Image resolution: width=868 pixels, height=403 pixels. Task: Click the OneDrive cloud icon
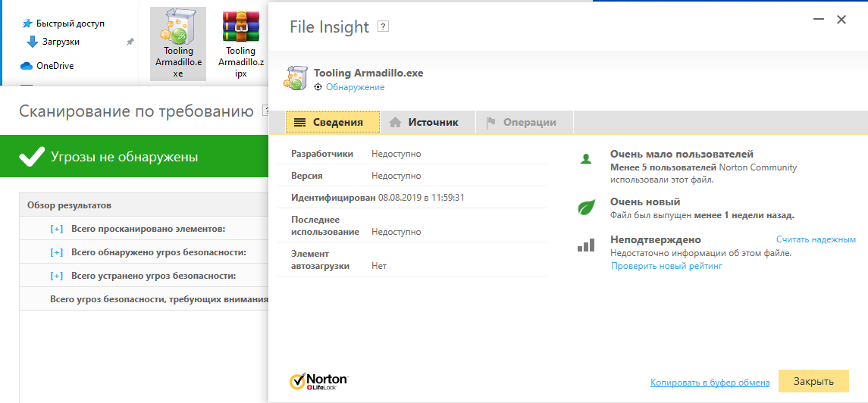pyautogui.click(x=27, y=66)
